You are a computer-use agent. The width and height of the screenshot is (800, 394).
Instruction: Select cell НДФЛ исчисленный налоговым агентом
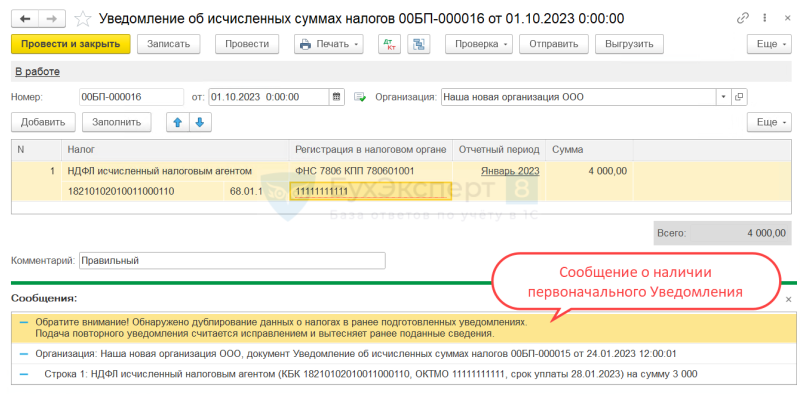tap(176, 171)
